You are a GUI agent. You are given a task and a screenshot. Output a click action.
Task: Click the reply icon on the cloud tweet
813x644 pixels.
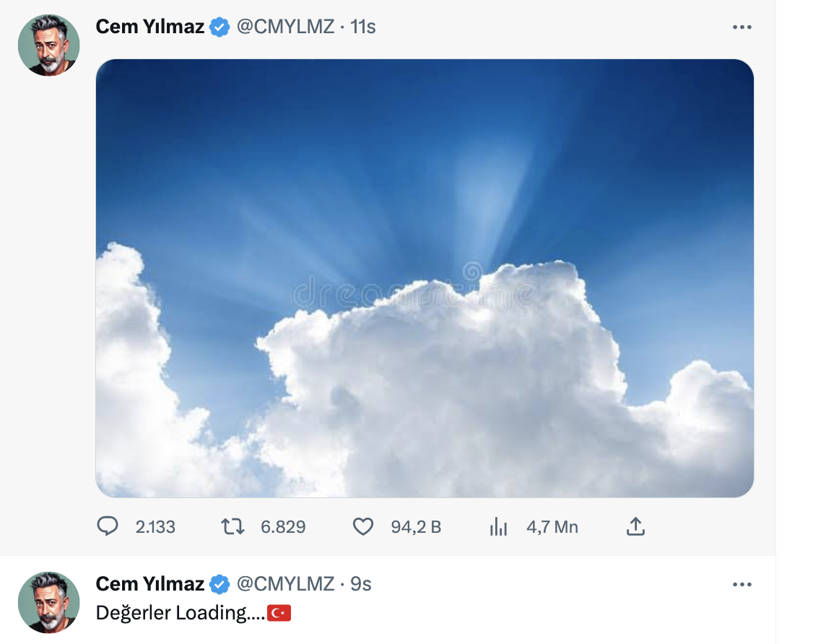point(108,527)
